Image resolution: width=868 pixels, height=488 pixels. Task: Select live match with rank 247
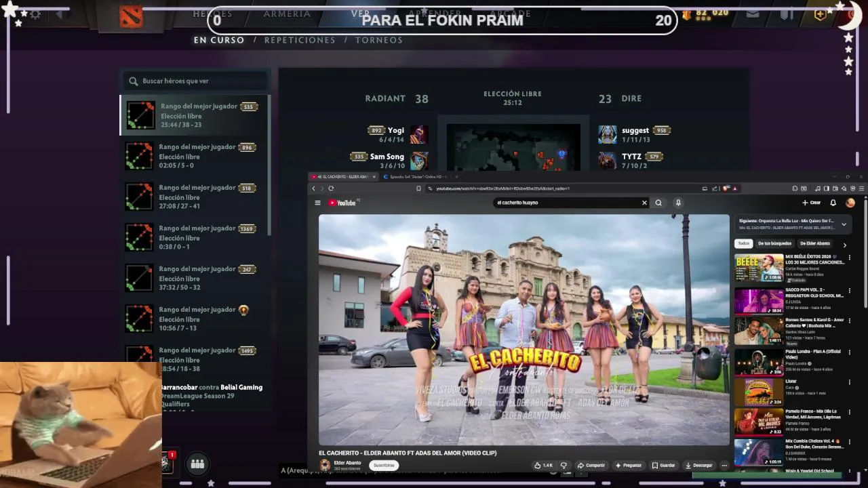tap(195, 278)
